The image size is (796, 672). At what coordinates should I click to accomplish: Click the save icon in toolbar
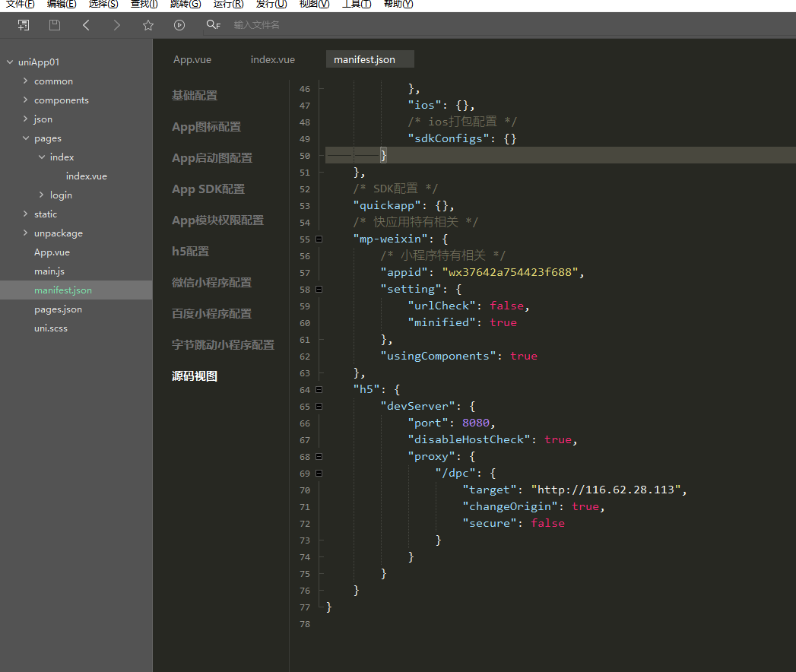click(55, 25)
